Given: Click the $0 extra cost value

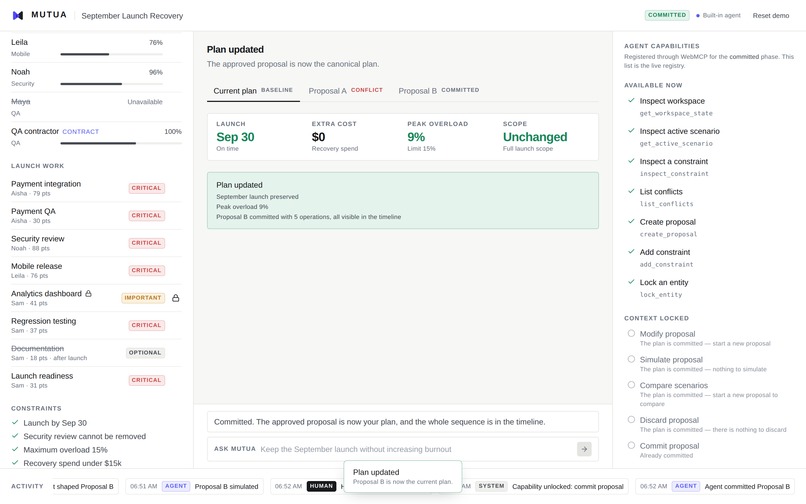Looking at the screenshot, I should [x=318, y=137].
